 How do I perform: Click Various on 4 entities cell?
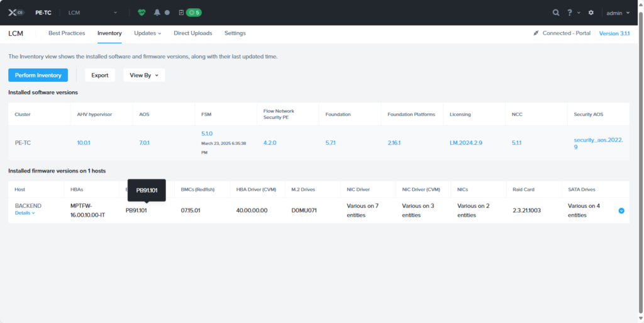584,210
